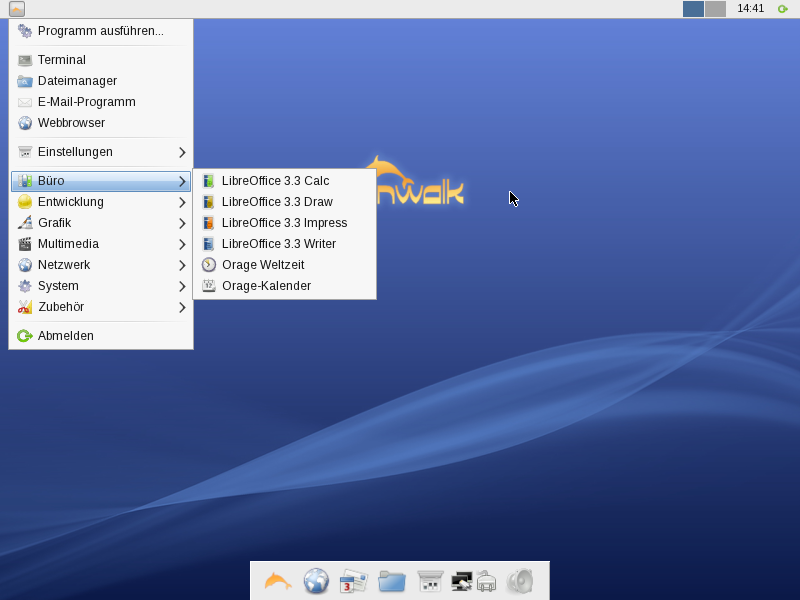
Task: Click the settings drawer icon in the dock
Action: point(430,581)
